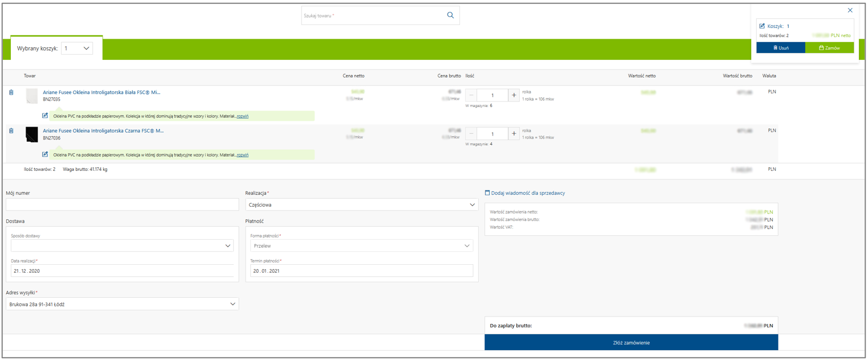Open the Adres wysyłki dropdown

coord(123,304)
